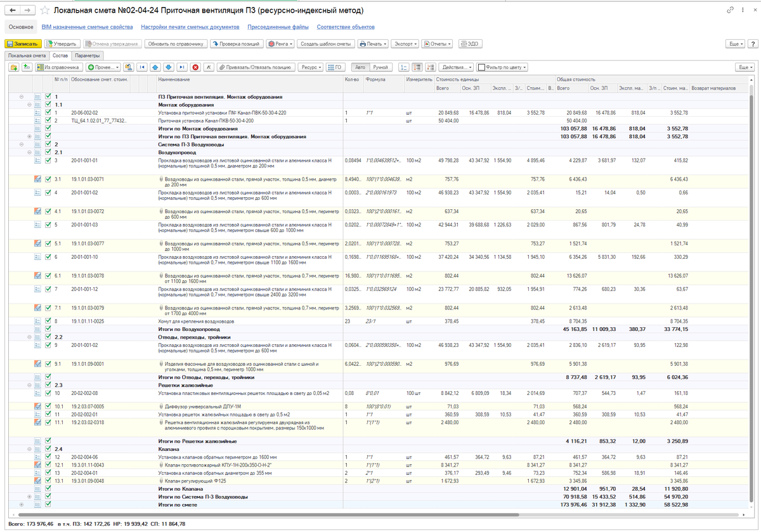The image size is (761, 532).
Task: Click the material icon of row 10.1
Action: click(x=37, y=406)
